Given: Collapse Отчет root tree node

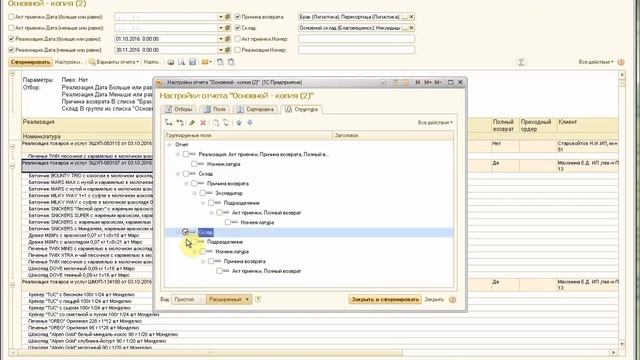Looking at the screenshot, I should click(x=169, y=144).
